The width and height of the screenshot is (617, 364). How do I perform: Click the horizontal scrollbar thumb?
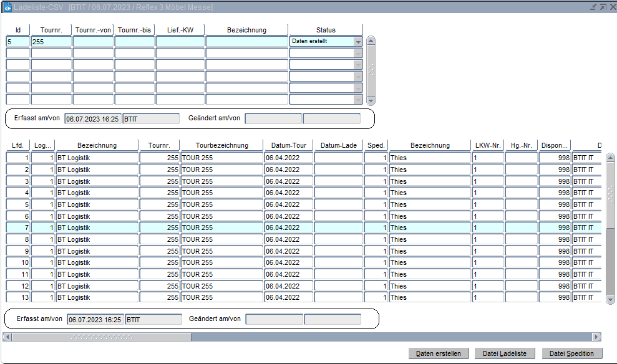101,337
